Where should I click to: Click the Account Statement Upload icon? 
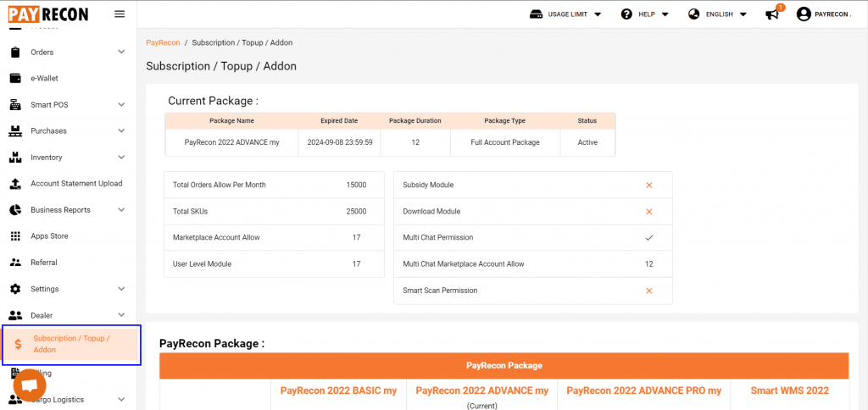click(x=15, y=184)
